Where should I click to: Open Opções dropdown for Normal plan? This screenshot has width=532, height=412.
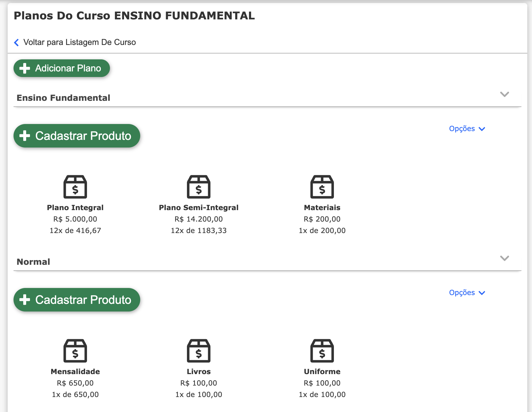467,293
